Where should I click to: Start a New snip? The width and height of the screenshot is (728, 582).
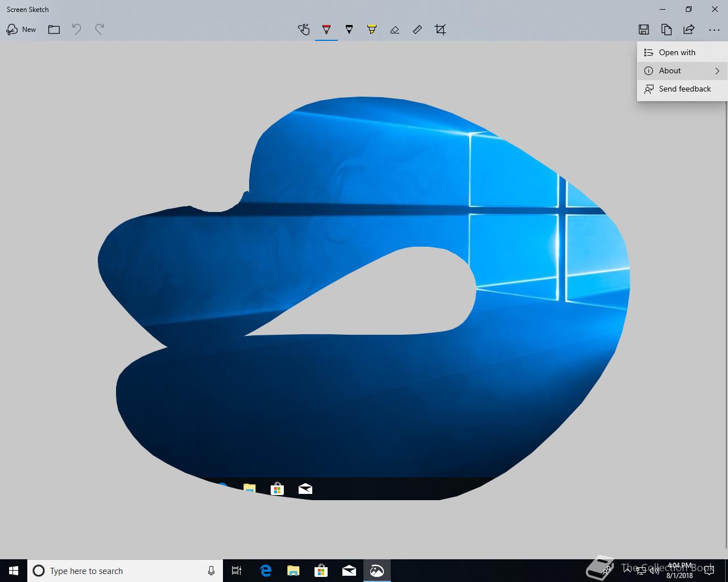point(21,30)
